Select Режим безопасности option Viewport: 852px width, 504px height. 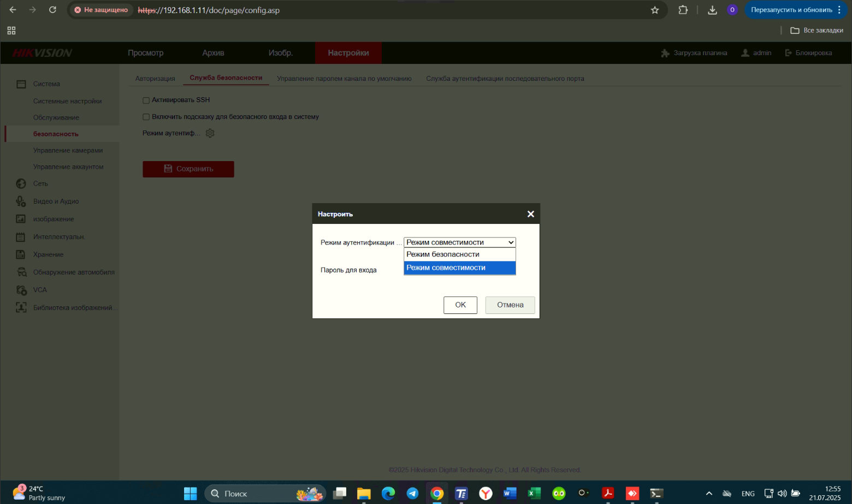(x=460, y=254)
